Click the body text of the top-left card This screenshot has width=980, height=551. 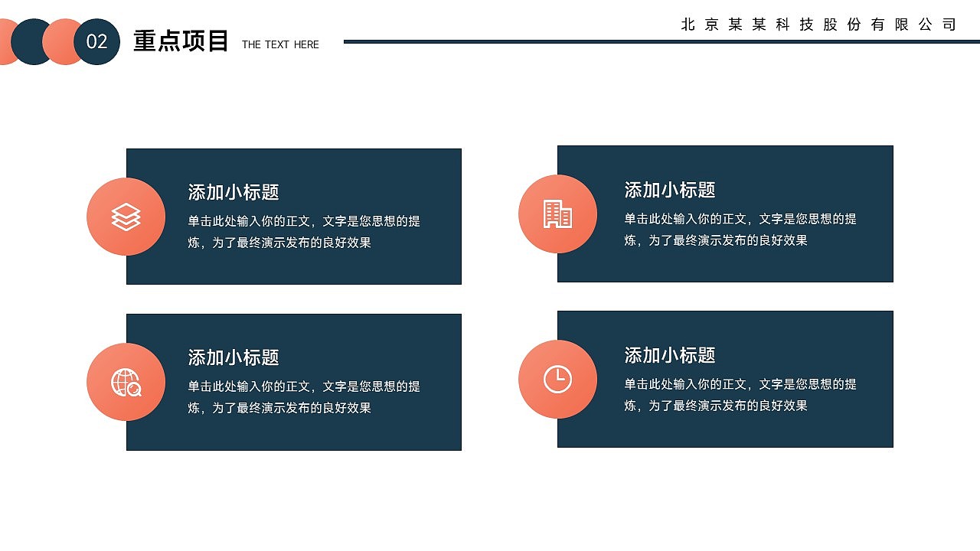click(302, 230)
